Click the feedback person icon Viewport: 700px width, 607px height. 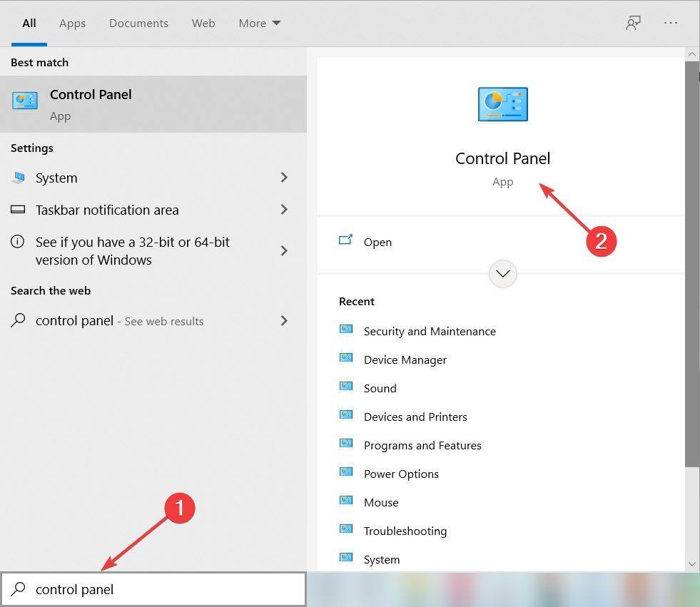[x=633, y=23]
